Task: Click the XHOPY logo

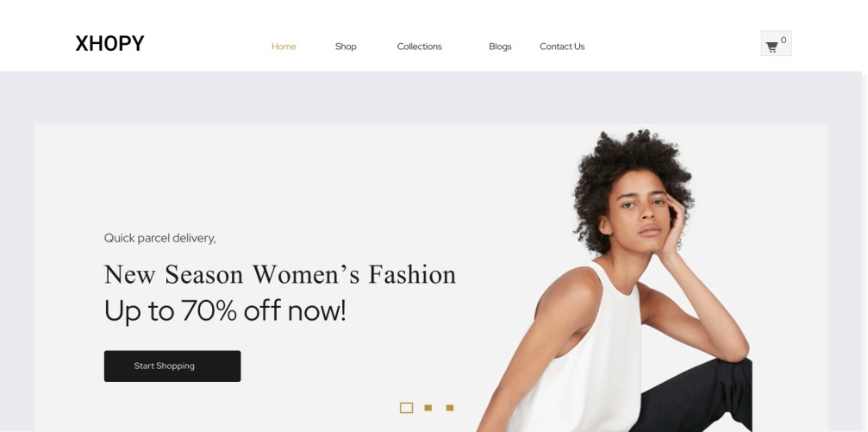Action: point(109,43)
